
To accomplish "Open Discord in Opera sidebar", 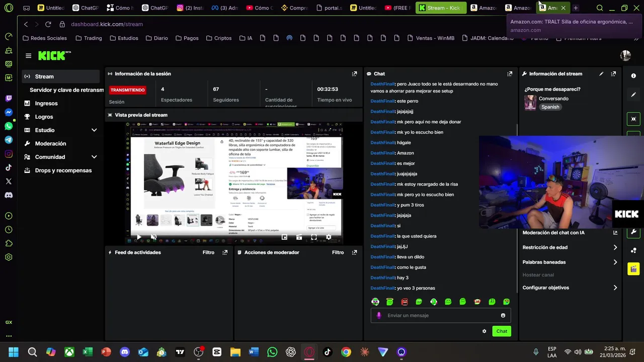I will click(9, 195).
